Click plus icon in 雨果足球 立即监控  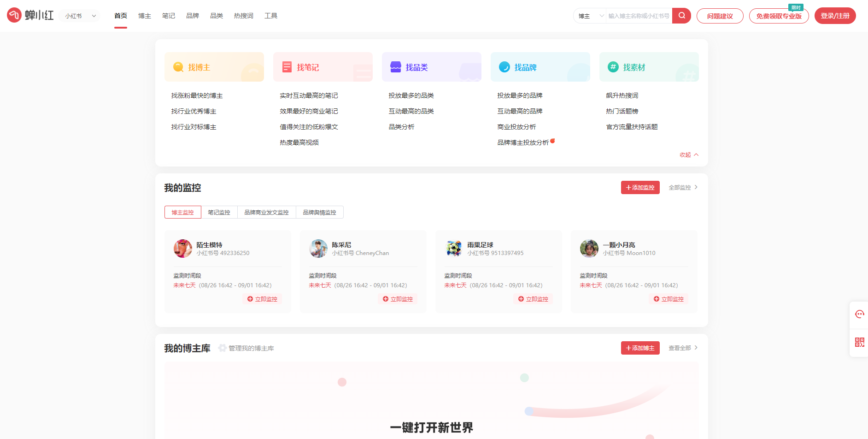click(x=521, y=299)
